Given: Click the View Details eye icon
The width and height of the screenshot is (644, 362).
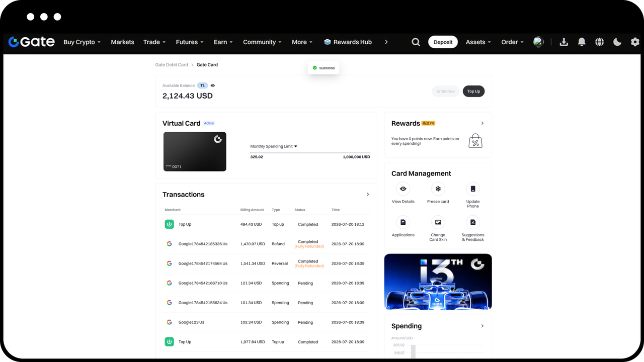Looking at the screenshot, I should (403, 189).
